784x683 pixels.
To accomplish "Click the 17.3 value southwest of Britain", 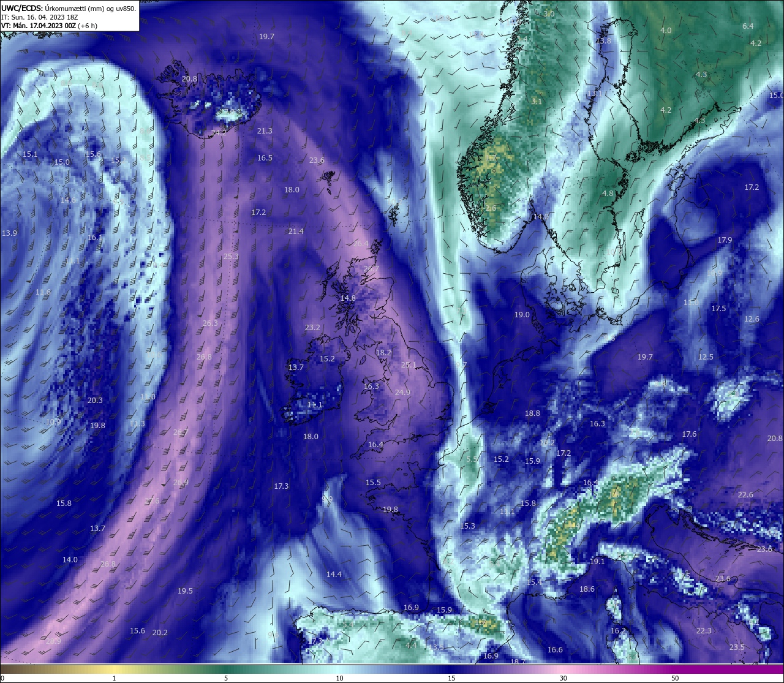I will pyautogui.click(x=281, y=486).
